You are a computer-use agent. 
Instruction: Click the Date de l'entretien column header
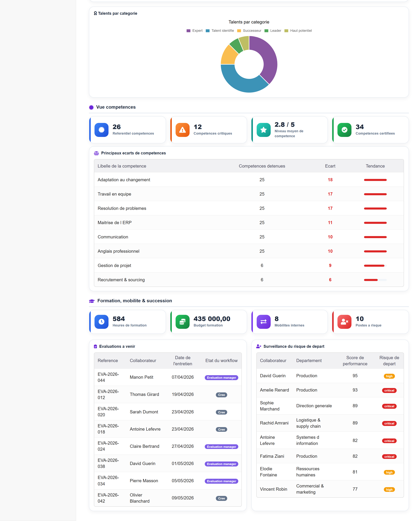pyautogui.click(x=183, y=361)
